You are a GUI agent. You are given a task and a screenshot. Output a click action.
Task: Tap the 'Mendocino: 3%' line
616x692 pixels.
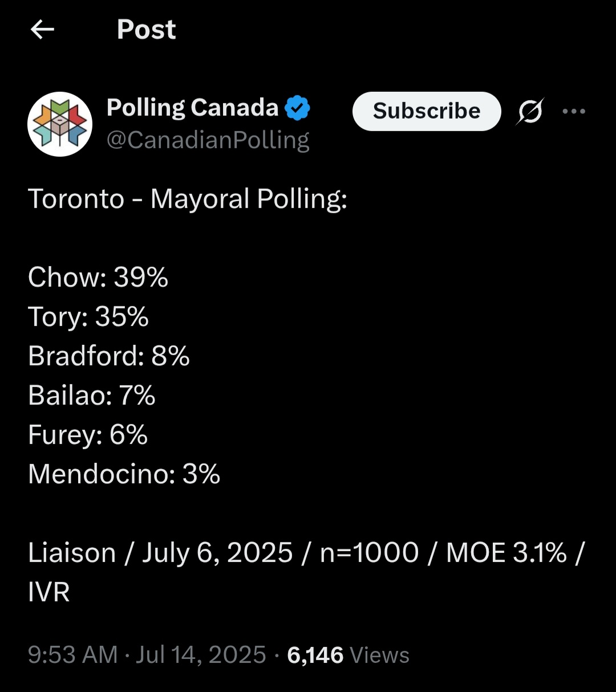(x=124, y=474)
